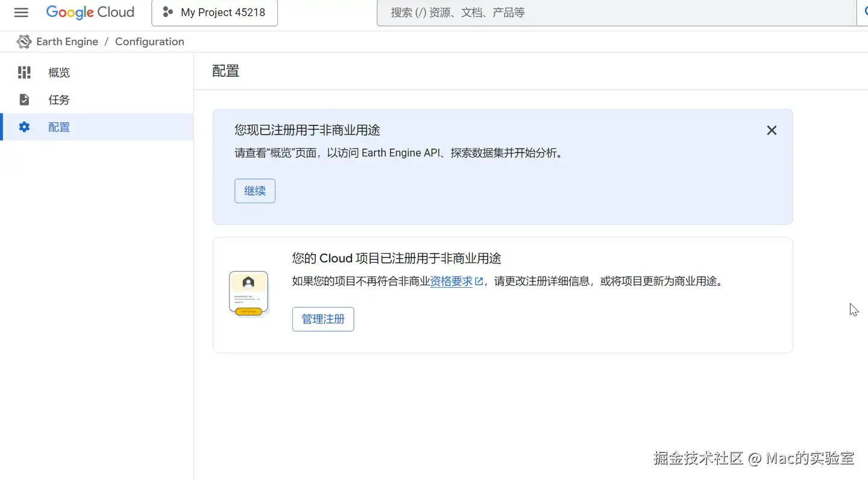Click the Earth Engine breadcrumb
This screenshot has height=480, width=868.
click(x=67, y=42)
